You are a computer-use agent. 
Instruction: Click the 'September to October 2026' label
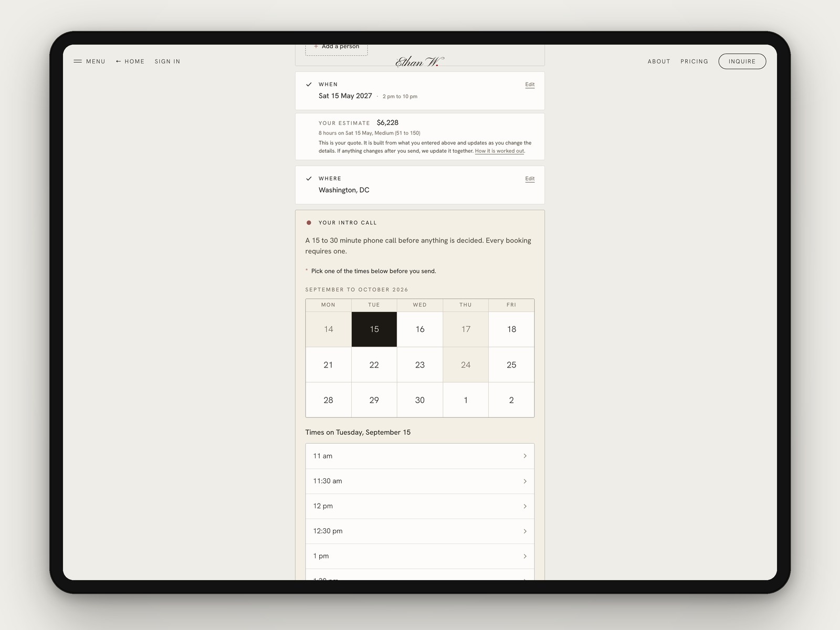tap(356, 290)
